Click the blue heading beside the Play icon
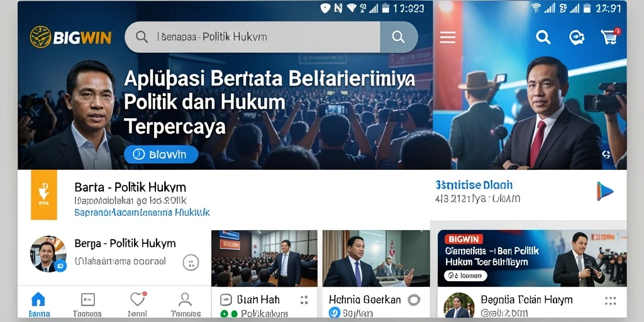644x322 pixels. (474, 185)
